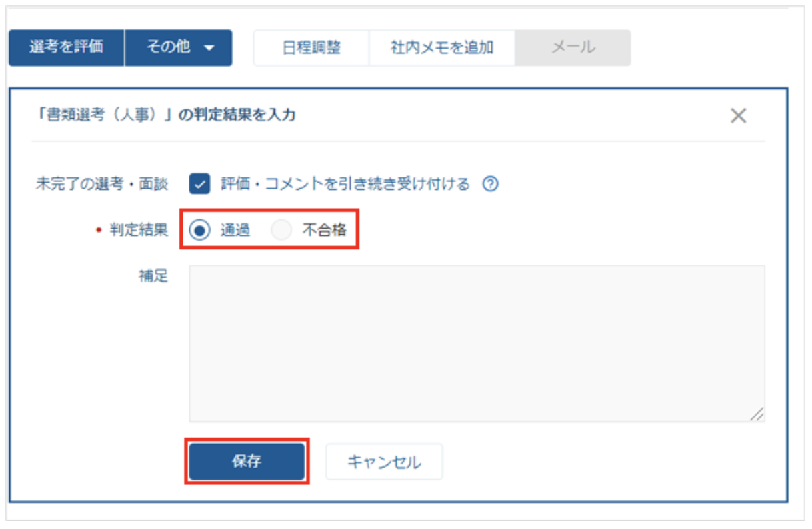Select the 不合格 radio button
This screenshot has height=529, width=812.
click(x=281, y=231)
